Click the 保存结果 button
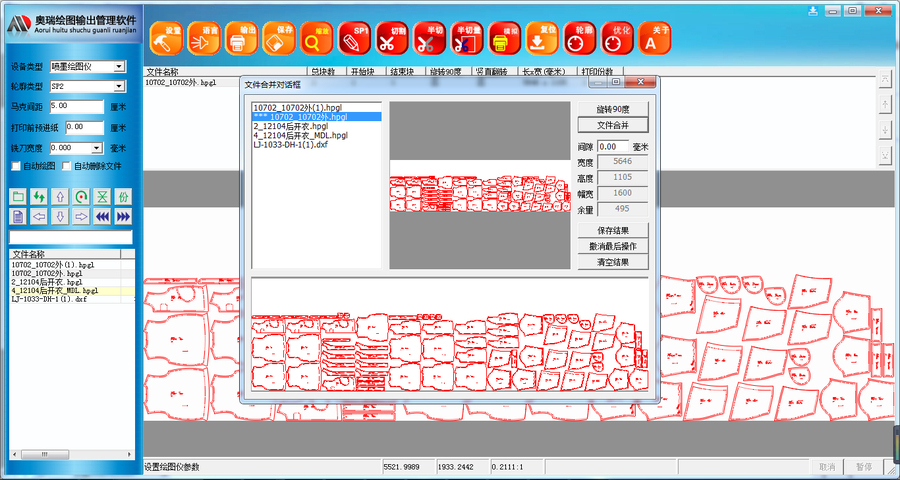The image size is (900, 480). (613, 230)
